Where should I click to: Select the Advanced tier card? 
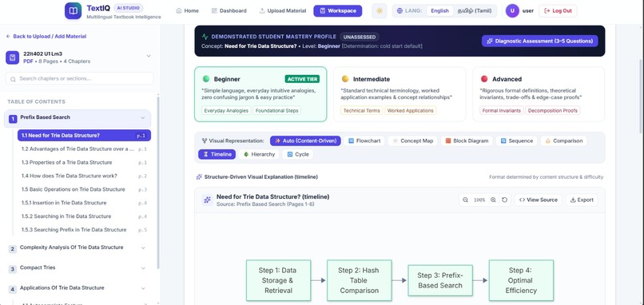[539, 94]
